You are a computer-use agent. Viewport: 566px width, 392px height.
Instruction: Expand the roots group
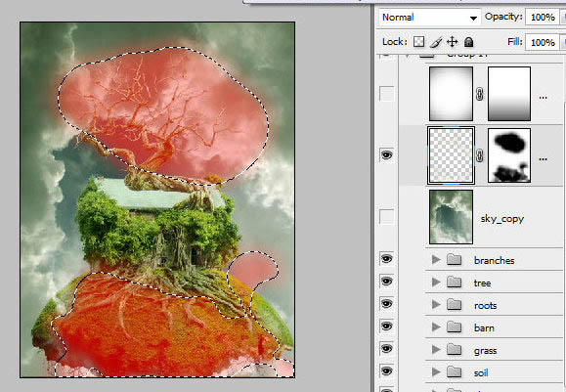(x=436, y=305)
